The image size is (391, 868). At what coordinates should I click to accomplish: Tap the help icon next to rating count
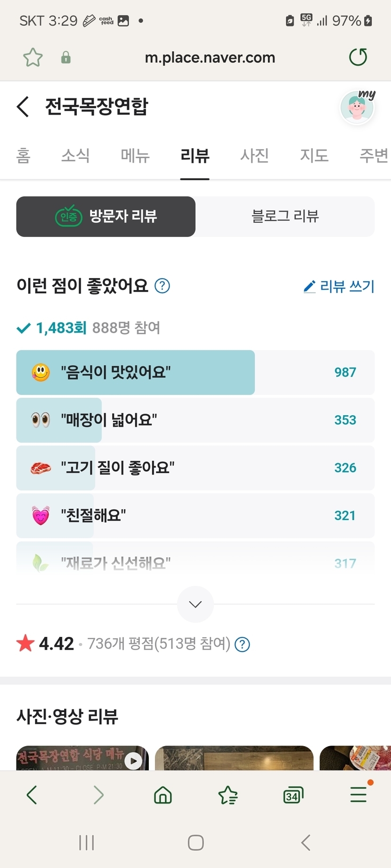242,644
